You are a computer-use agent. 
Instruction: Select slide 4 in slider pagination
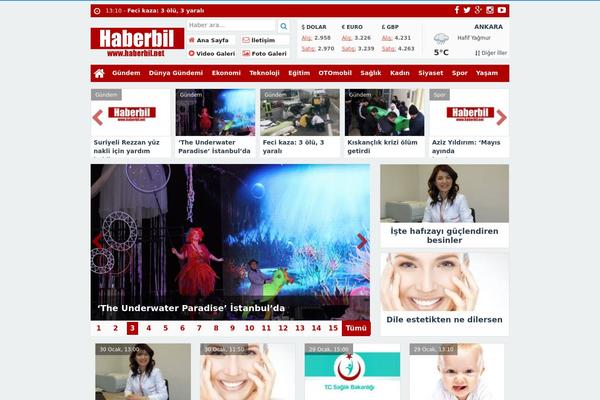pyautogui.click(x=149, y=328)
